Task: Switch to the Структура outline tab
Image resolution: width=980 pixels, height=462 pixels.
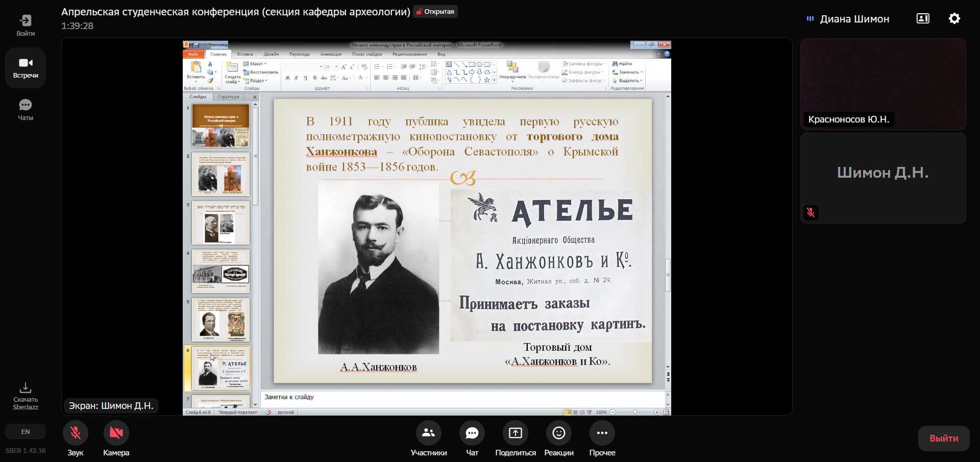Action: 228,96
